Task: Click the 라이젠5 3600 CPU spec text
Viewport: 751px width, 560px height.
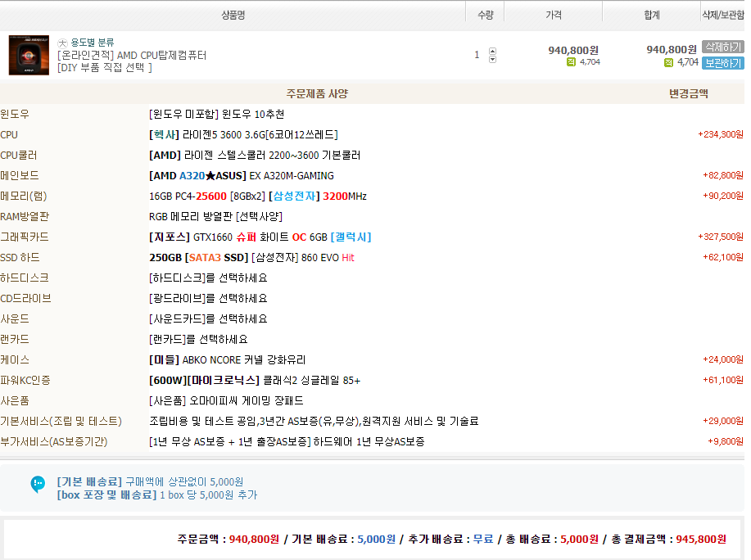Action: pos(243,134)
